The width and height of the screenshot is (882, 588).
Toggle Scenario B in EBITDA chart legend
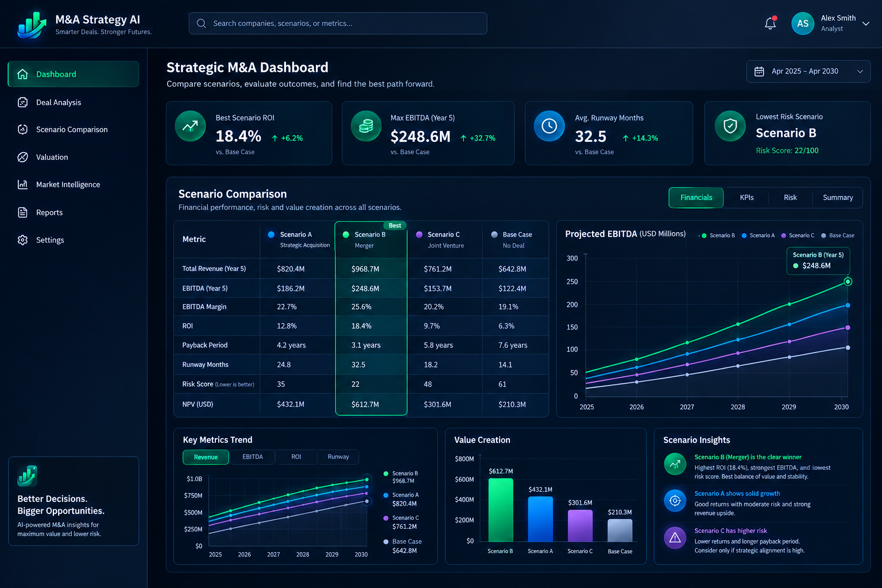pyautogui.click(x=718, y=235)
